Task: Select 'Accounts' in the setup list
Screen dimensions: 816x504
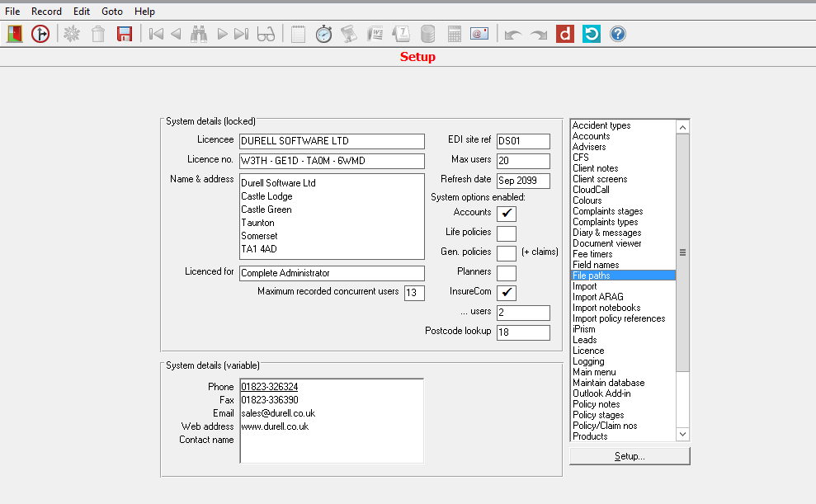Action: click(x=624, y=136)
